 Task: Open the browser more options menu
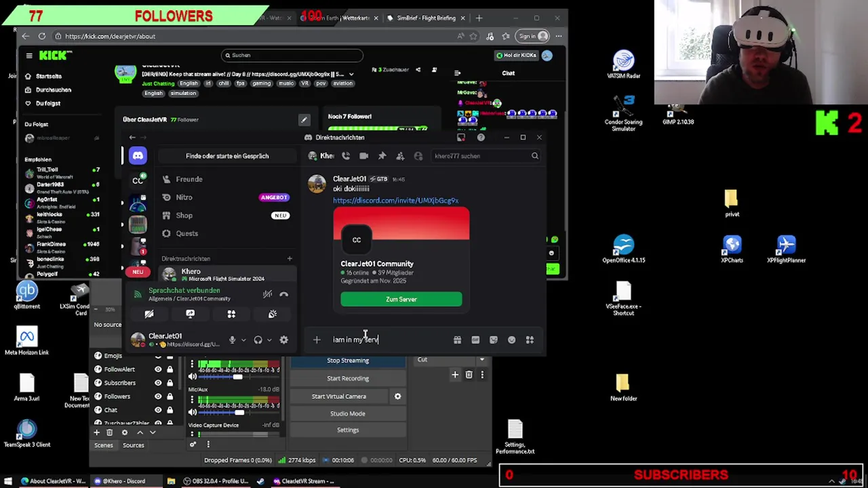click(x=559, y=36)
